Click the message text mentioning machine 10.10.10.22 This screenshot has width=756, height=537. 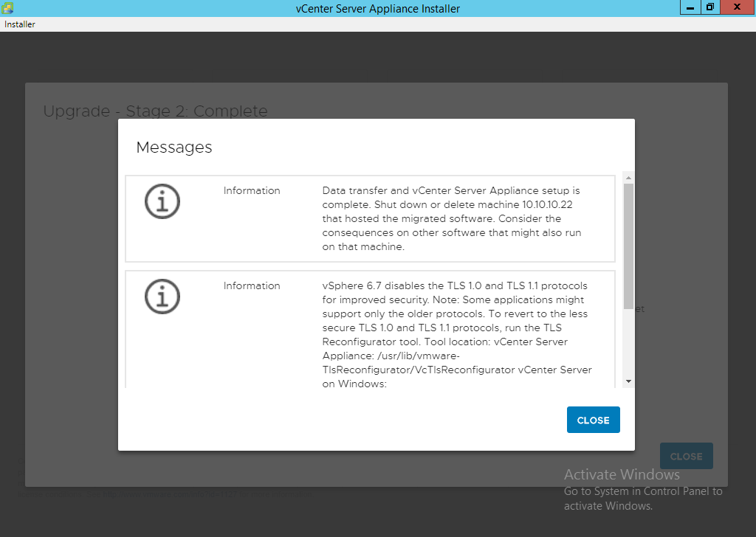tap(452, 218)
